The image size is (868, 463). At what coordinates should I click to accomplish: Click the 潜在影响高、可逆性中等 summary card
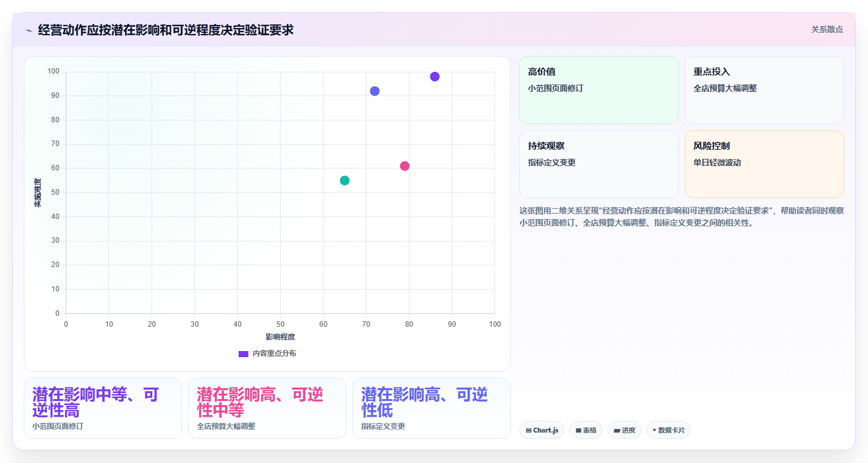pyautogui.click(x=267, y=408)
